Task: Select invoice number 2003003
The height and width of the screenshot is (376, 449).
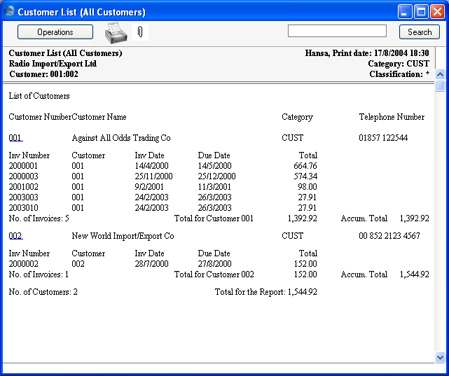Action: click(23, 197)
